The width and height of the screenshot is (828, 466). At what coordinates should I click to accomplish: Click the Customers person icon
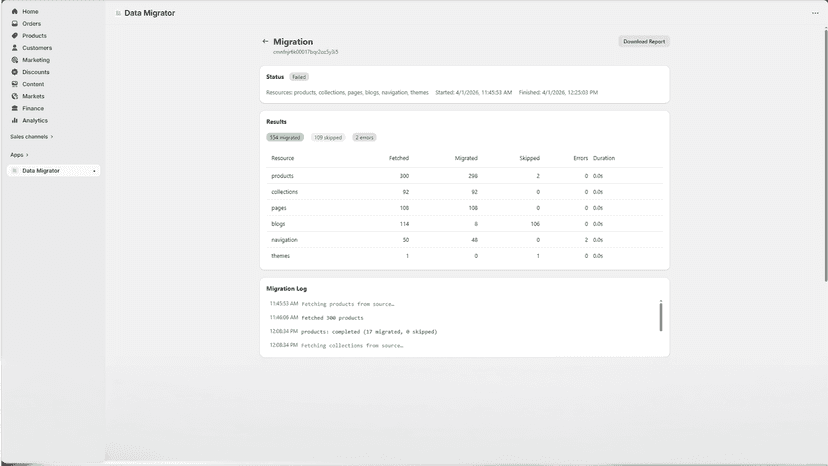click(15, 48)
